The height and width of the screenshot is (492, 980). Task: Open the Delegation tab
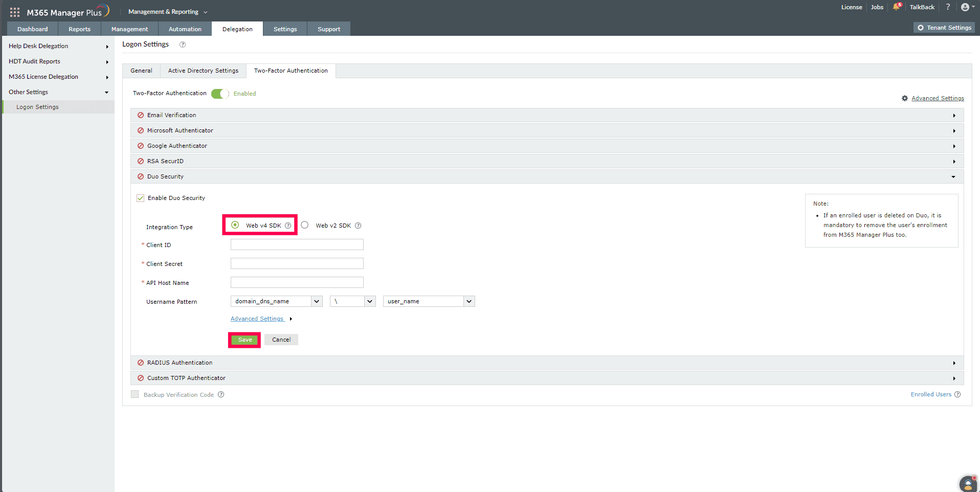(237, 29)
